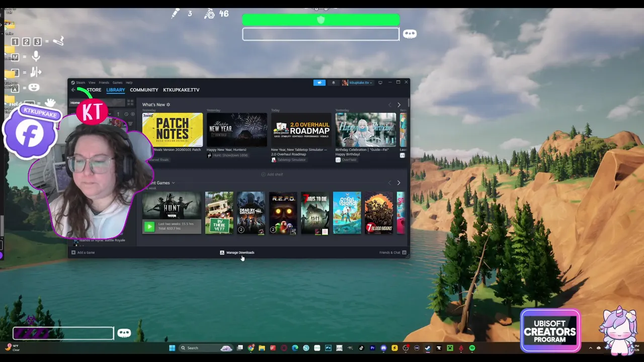Click the Add shelf button

[x=272, y=174]
